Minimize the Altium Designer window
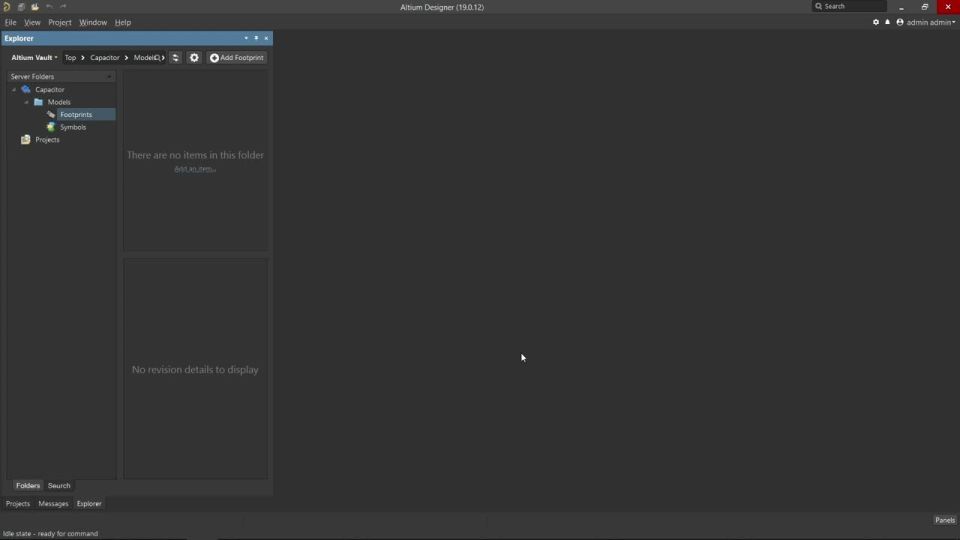 tap(901, 7)
